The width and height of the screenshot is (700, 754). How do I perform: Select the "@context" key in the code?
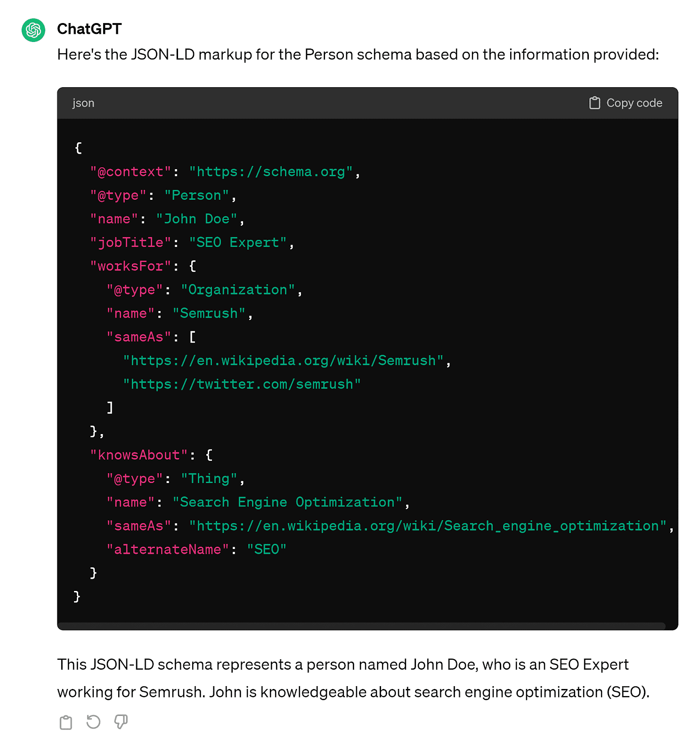130,172
